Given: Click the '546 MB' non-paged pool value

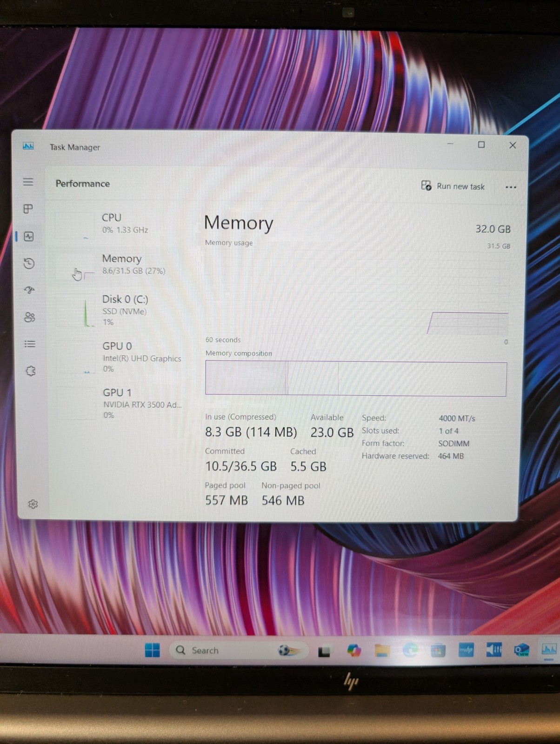Looking at the screenshot, I should [283, 500].
